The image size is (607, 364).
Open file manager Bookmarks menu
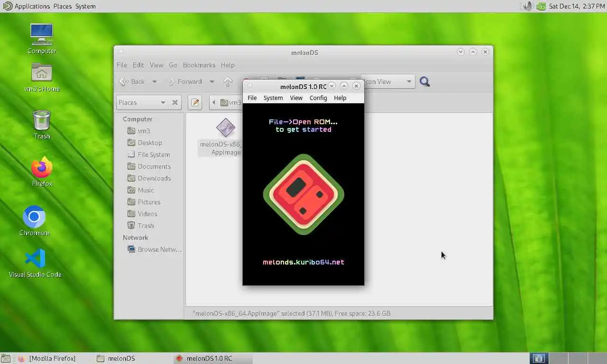point(199,65)
